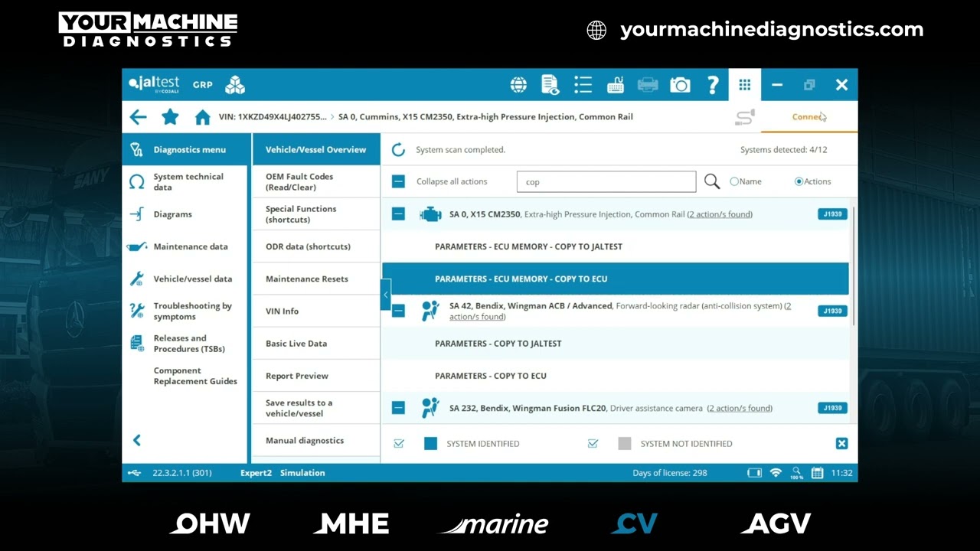Go back with the arrow icon
This screenshot has width=980, height=551.
point(138,117)
